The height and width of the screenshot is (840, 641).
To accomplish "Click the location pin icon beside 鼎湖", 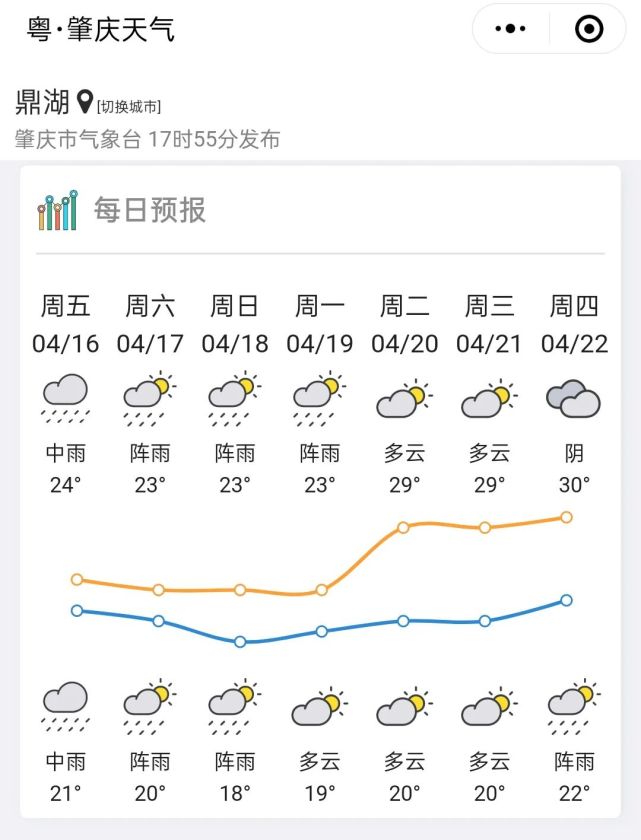I will pyautogui.click(x=83, y=99).
